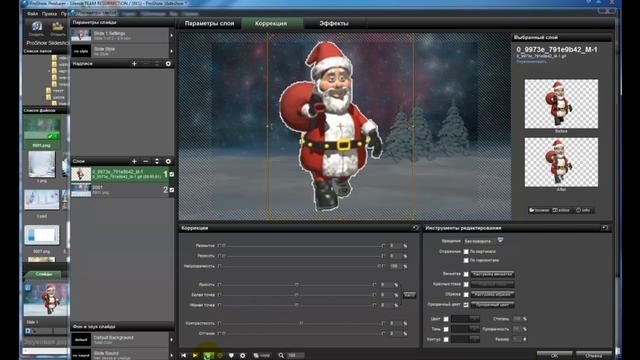Enable the Тень shadow checkbox

446,329
